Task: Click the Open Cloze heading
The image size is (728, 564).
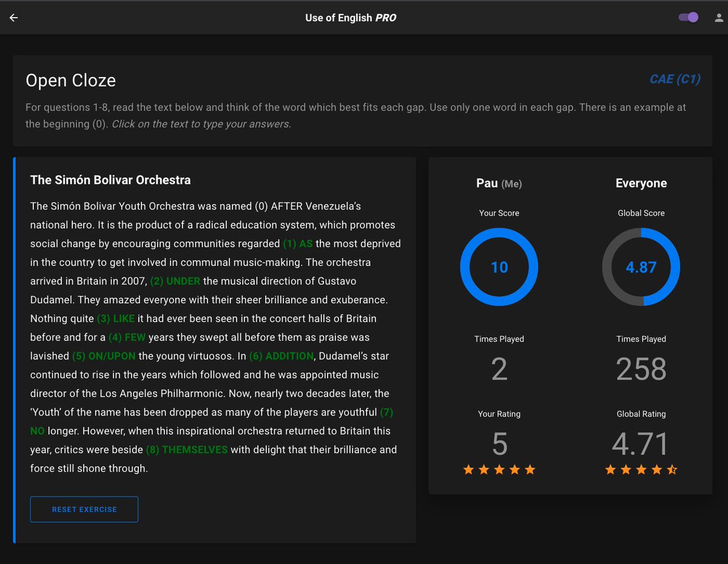Action: (70, 81)
